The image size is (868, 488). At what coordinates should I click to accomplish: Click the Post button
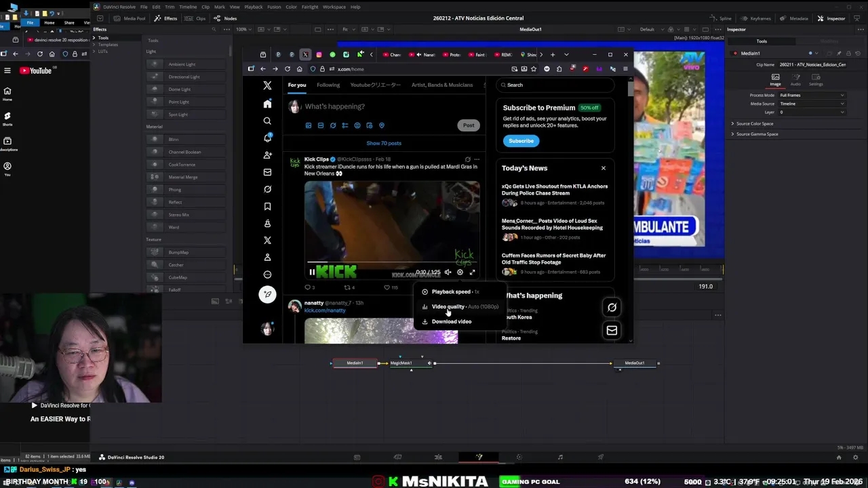[x=469, y=125]
